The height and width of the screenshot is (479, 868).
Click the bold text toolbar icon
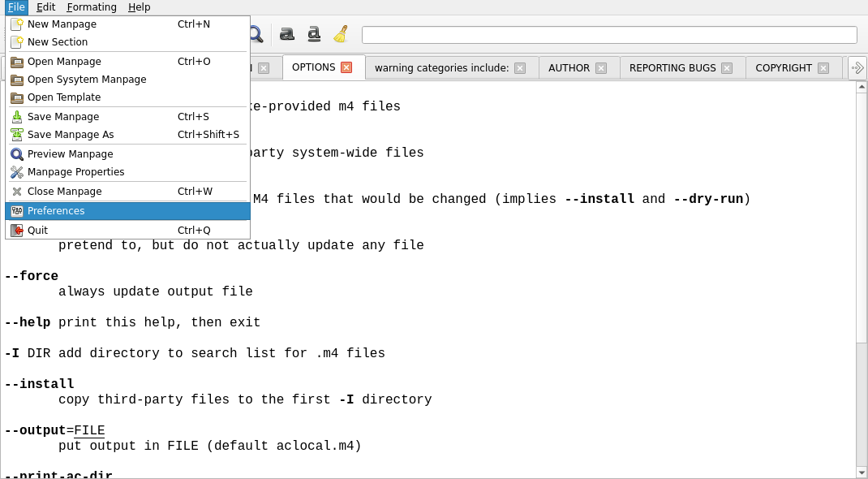[x=287, y=34]
